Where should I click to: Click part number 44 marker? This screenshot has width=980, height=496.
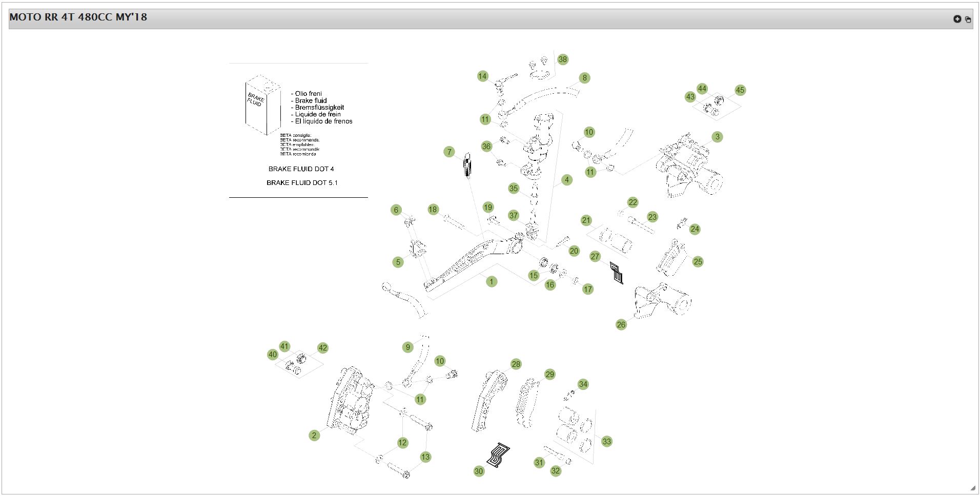703,89
